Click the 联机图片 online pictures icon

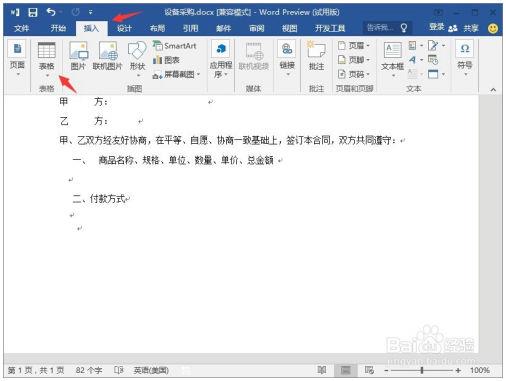pos(108,56)
